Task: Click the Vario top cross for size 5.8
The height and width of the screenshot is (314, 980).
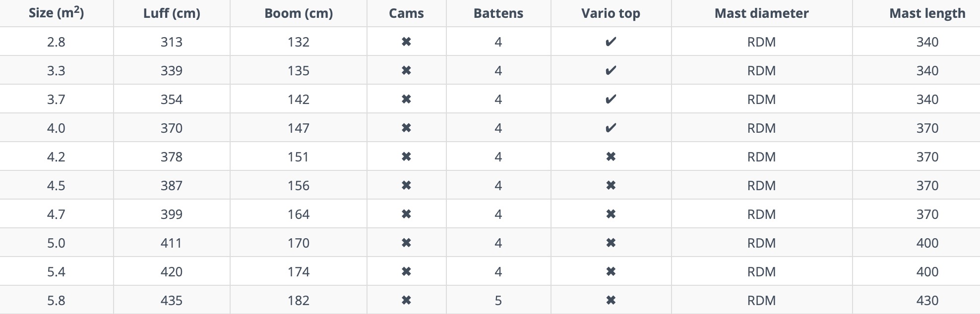Action: pyautogui.click(x=611, y=300)
